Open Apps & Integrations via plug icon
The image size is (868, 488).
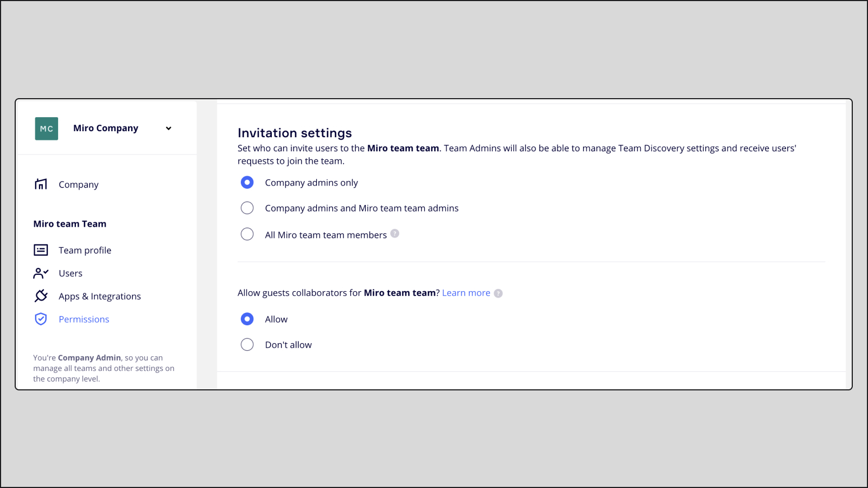(41, 296)
